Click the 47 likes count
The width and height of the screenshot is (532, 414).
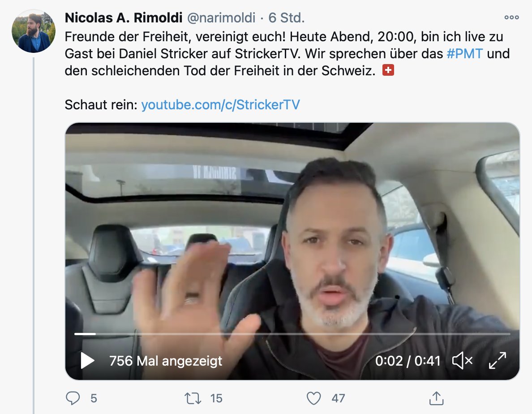pyautogui.click(x=338, y=398)
